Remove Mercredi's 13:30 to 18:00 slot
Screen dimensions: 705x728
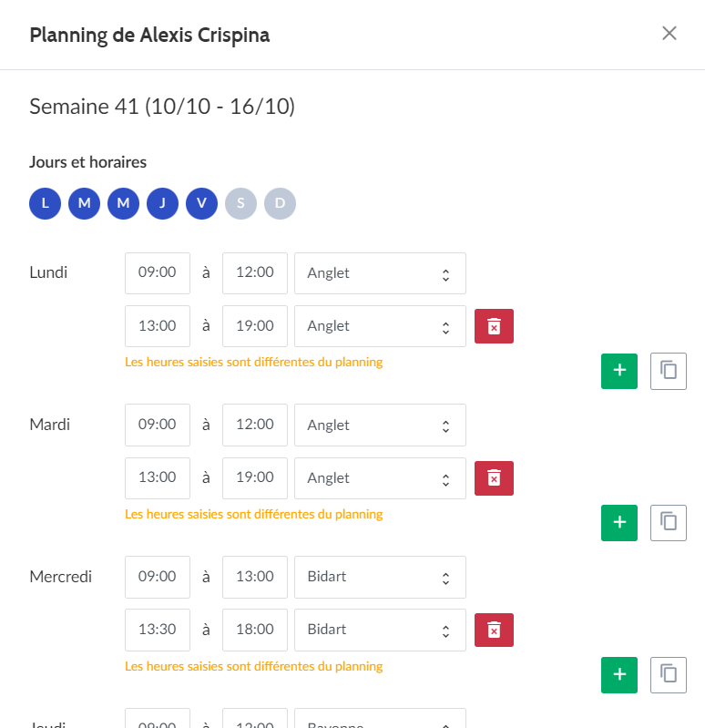pyautogui.click(x=494, y=630)
